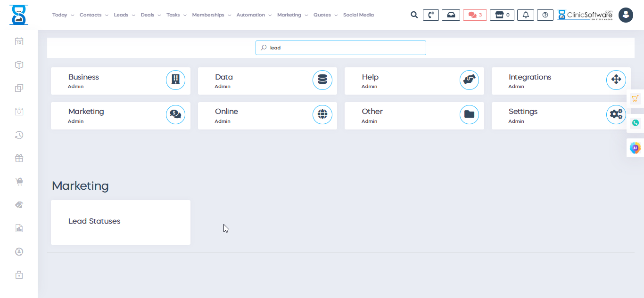This screenshot has width=644, height=298.
Task: Open the help question mark icon
Action: coord(545,15)
